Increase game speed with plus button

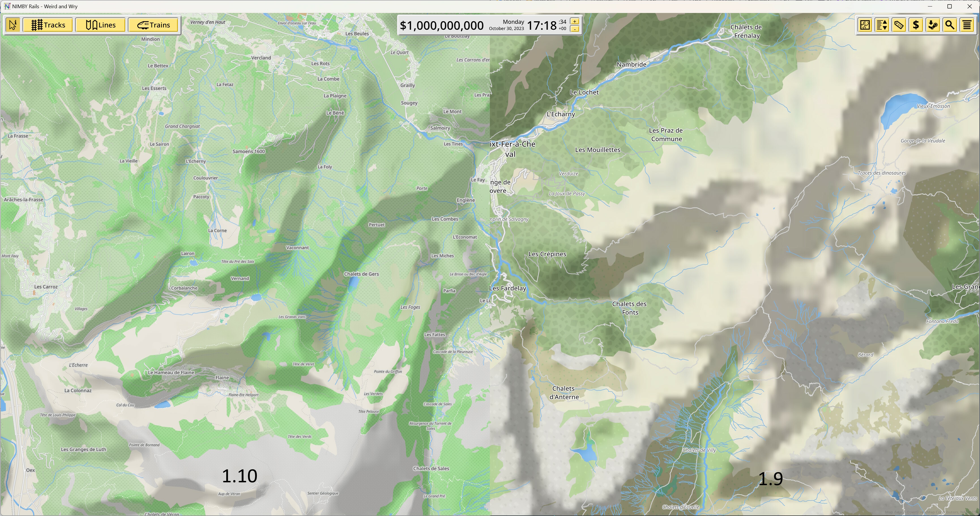point(575,22)
